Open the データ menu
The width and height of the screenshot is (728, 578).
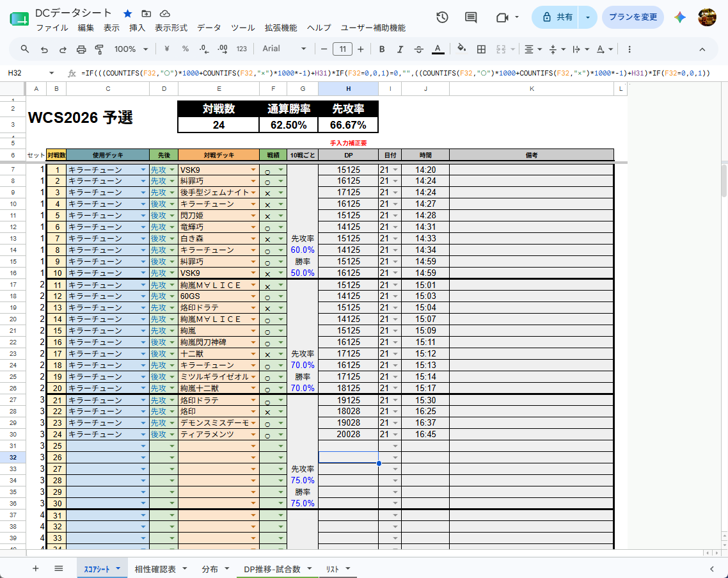(209, 28)
